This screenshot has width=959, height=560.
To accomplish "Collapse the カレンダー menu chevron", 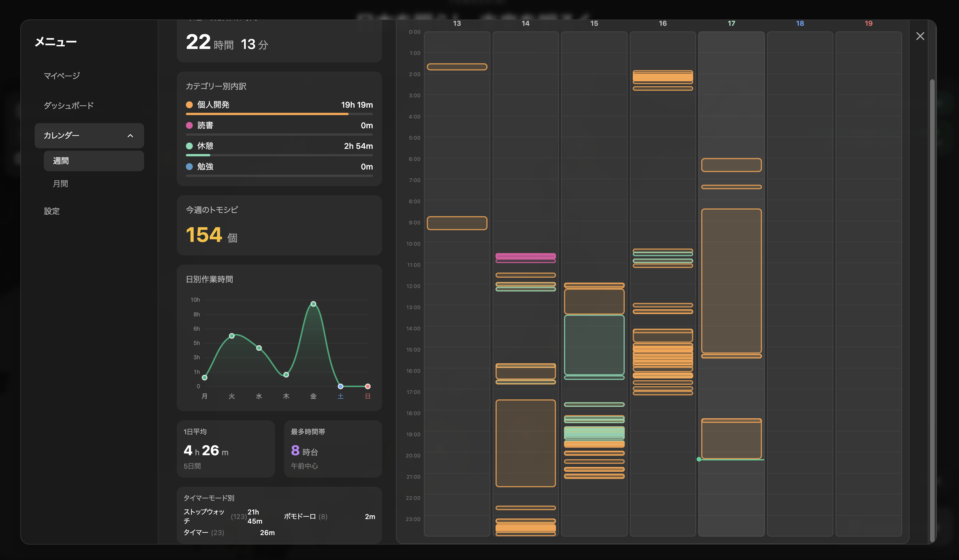I will click(130, 136).
